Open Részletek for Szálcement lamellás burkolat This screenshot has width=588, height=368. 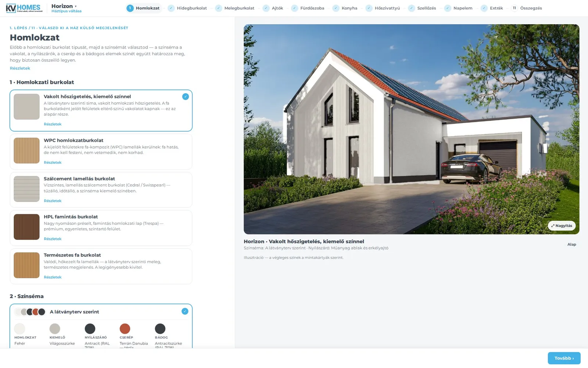(x=53, y=201)
